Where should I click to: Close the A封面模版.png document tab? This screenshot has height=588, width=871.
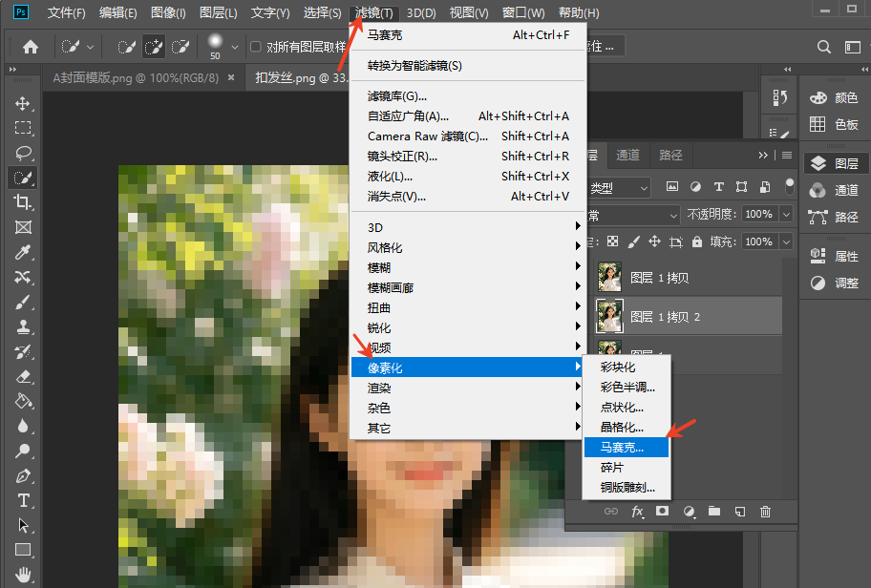point(231,77)
